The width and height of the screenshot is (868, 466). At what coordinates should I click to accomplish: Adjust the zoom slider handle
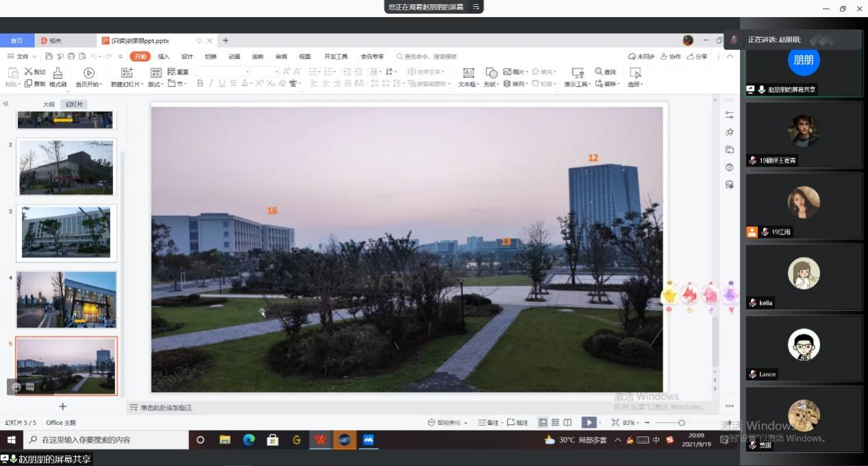click(681, 423)
